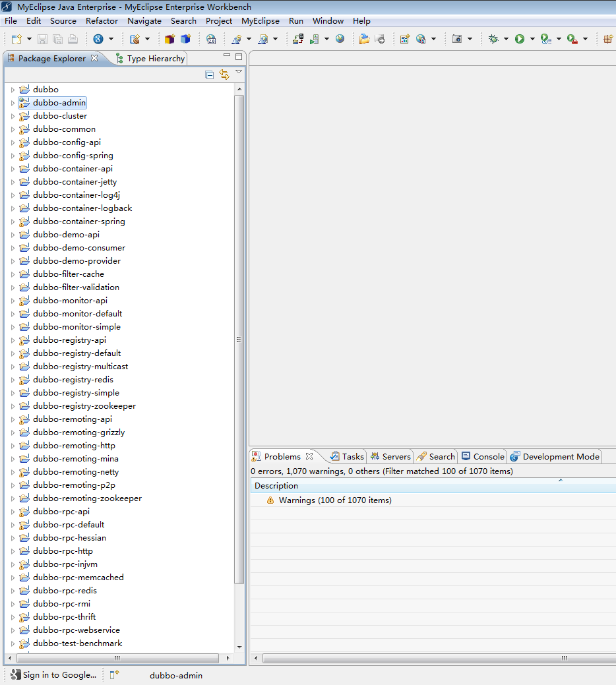The height and width of the screenshot is (685, 616).
Task: Select the dubbo-test-benchmark project
Action: pyautogui.click(x=77, y=643)
